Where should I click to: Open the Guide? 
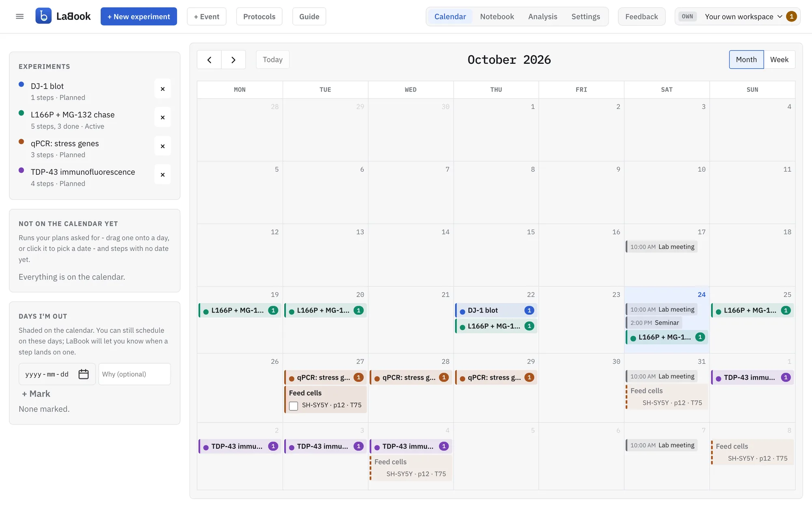(309, 17)
